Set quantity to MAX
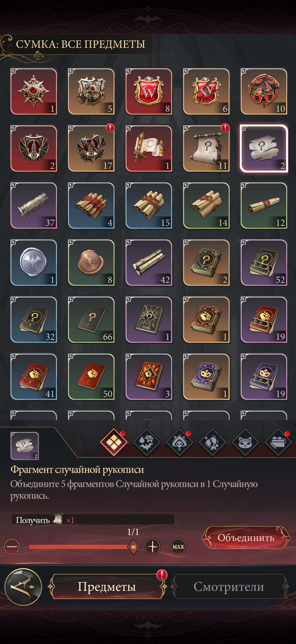This screenshot has height=644, width=296. click(x=178, y=547)
